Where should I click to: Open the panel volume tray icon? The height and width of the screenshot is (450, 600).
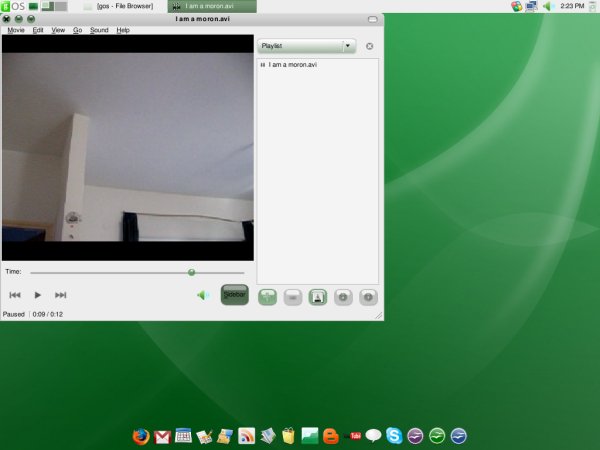[548, 6]
